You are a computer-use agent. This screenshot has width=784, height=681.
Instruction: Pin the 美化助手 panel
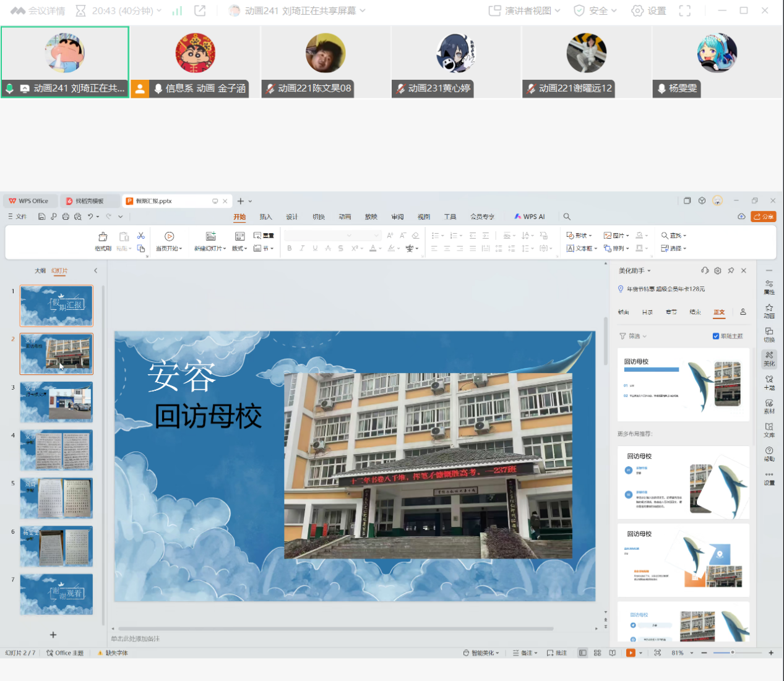coord(731,270)
